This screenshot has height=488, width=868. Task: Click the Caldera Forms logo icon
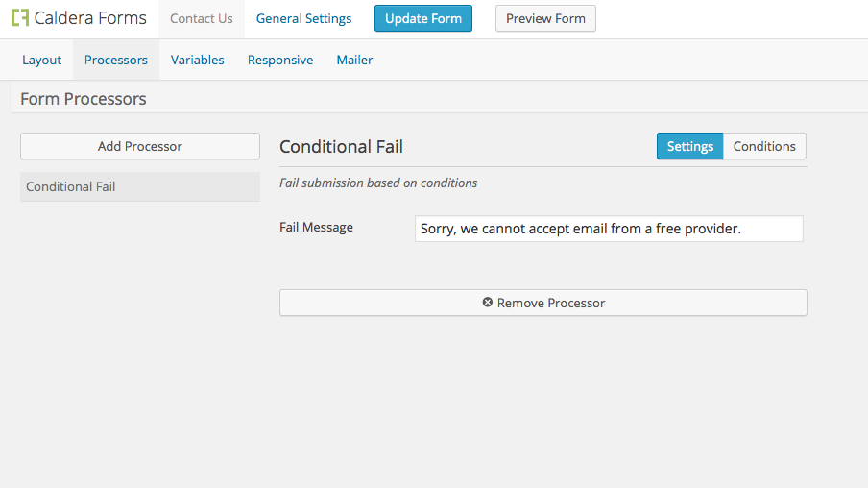(20, 17)
